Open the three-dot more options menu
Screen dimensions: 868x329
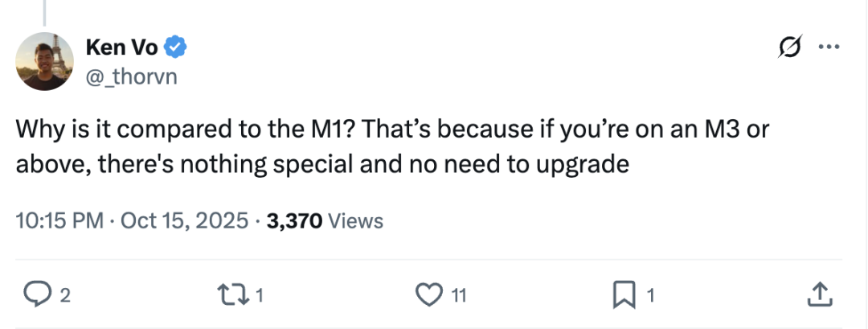coord(829,47)
